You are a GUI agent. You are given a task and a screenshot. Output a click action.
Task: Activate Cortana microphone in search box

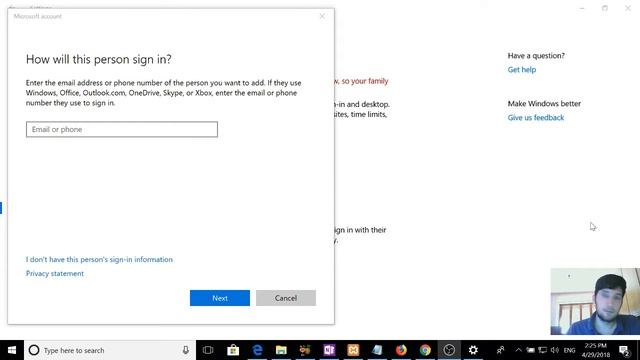tap(185, 350)
